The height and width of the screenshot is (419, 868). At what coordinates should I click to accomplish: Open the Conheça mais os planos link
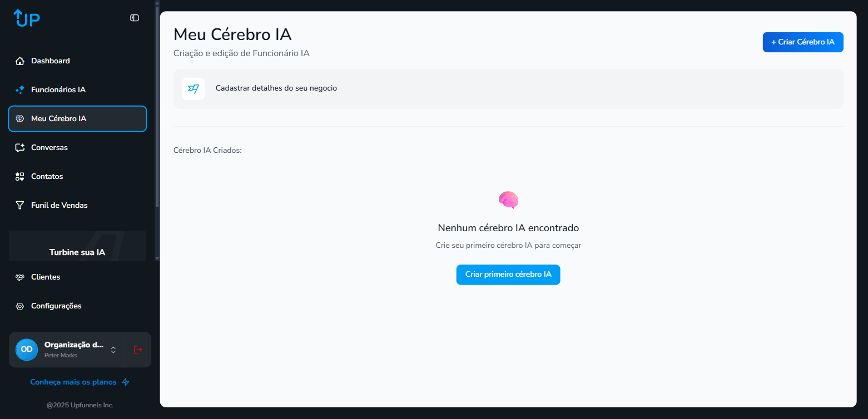tap(73, 382)
